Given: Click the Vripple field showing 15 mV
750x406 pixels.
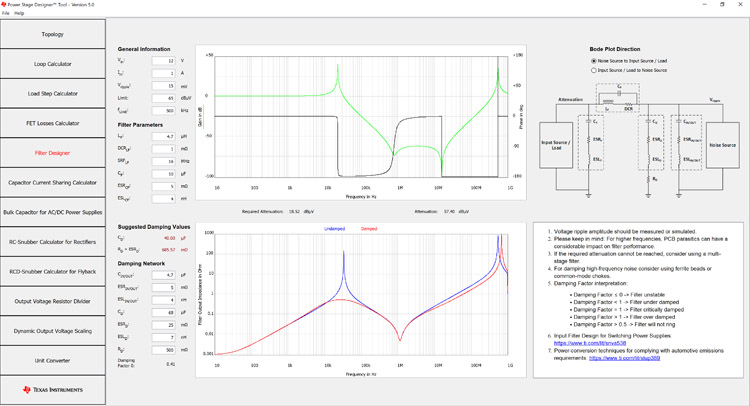Looking at the screenshot, I should click(164, 86).
